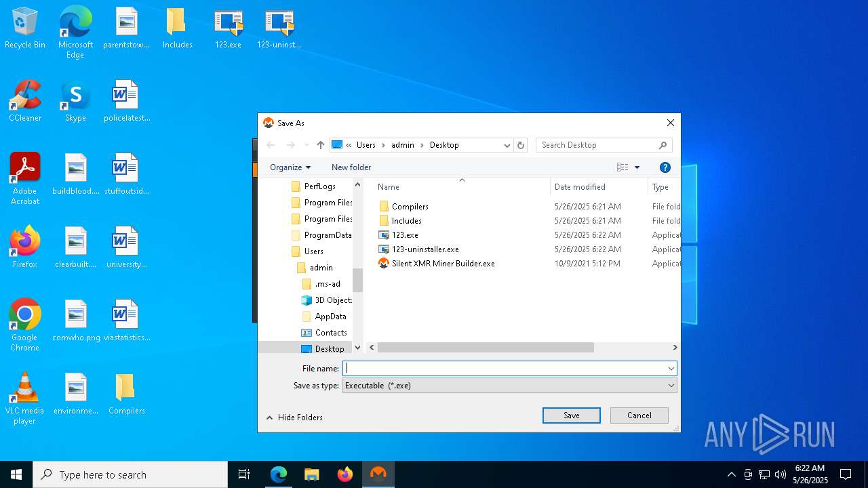Expand File name history dropdown
The width and height of the screenshot is (868, 488).
coord(671,369)
